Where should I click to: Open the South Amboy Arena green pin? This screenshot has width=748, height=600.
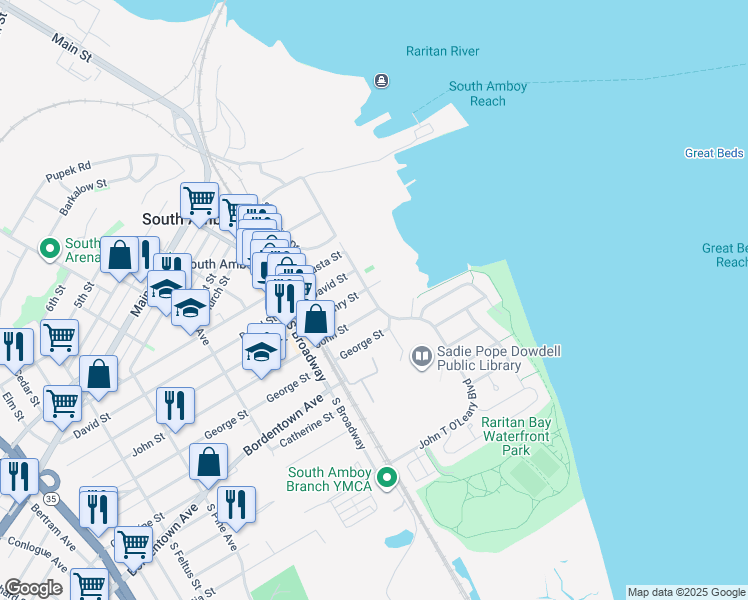[x=50, y=249]
